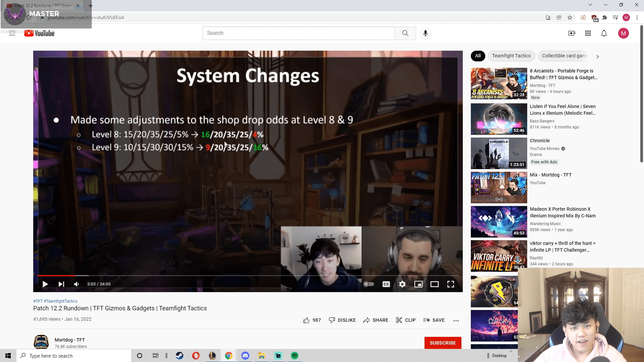
Task: Open Task View on the taskbar
Action: pos(156,356)
